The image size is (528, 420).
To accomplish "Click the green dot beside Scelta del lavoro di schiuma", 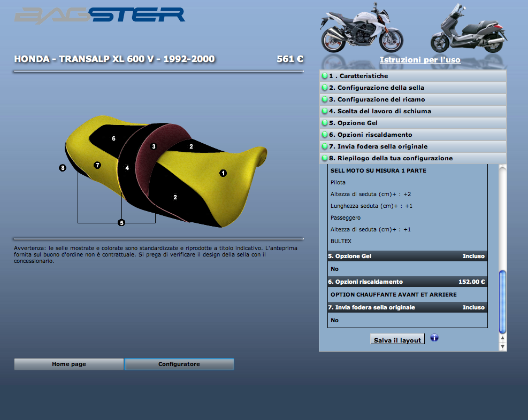I will pyautogui.click(x=325, y=111).
